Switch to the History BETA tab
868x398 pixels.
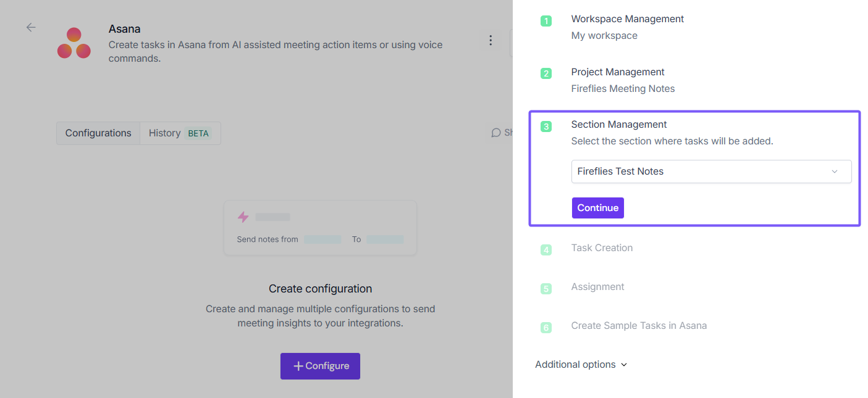[x=180, y=133]
